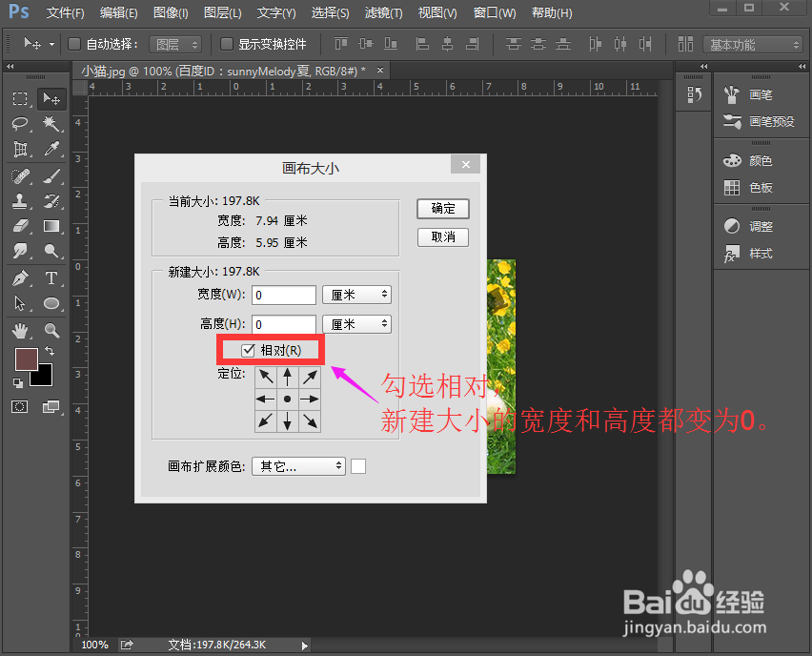Set anchor to middle-left arrow
The image size is (812, 656).
tap(266, 399)
